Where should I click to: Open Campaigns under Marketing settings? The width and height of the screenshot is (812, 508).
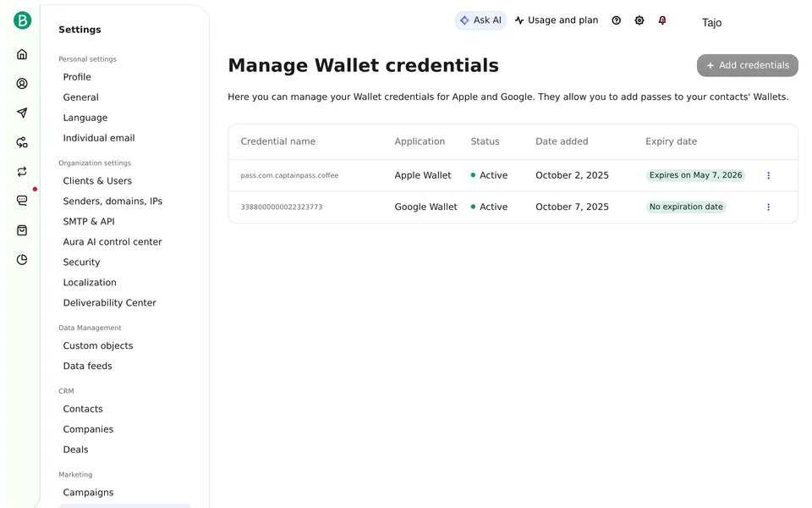coord(88,493)
